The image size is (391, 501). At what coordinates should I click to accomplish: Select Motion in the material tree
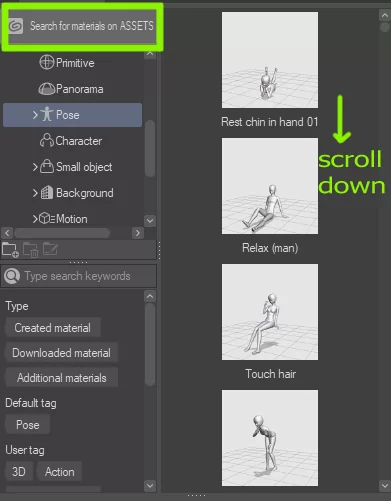(72, 219)
